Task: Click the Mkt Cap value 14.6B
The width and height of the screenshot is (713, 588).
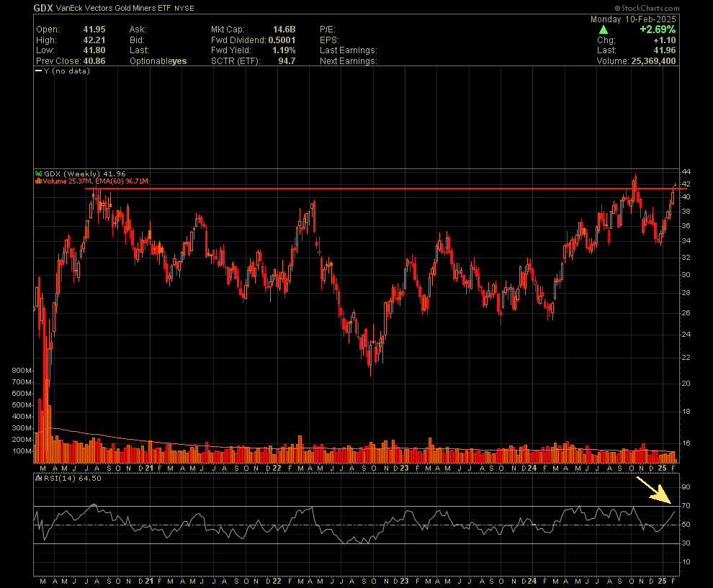Action: 284,30
